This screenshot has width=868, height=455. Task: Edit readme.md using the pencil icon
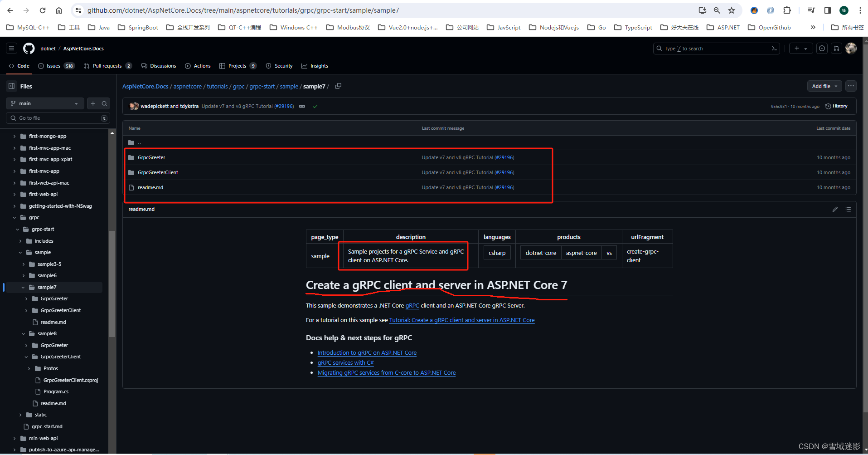(835, 209)
